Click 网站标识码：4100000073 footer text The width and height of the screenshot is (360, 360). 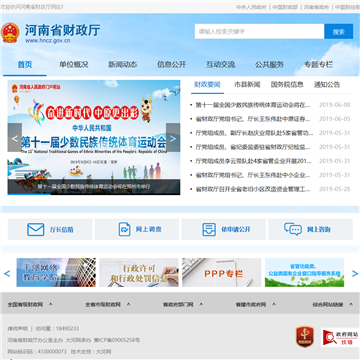point(37,352)
